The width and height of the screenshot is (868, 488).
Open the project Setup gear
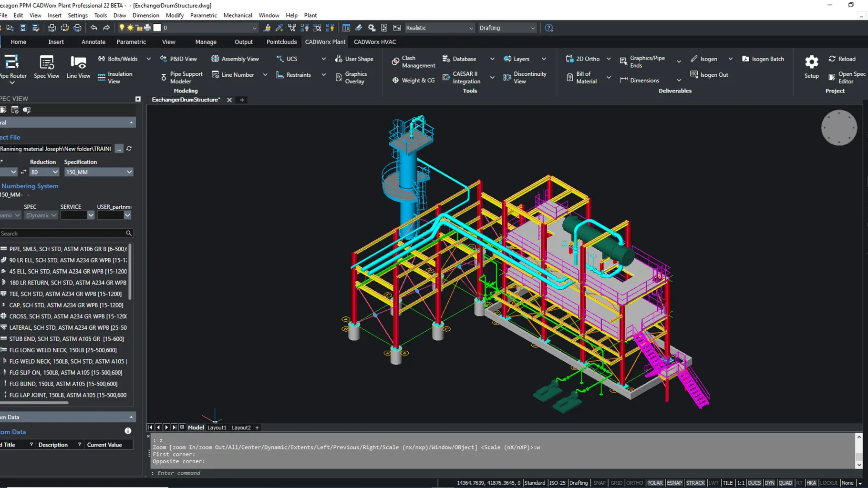(x=811, y=67)
